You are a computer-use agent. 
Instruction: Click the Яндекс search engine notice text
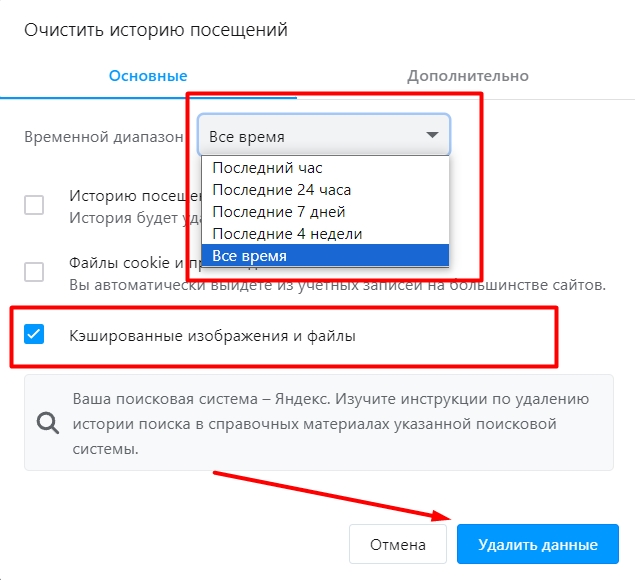[x=330, y=424]
